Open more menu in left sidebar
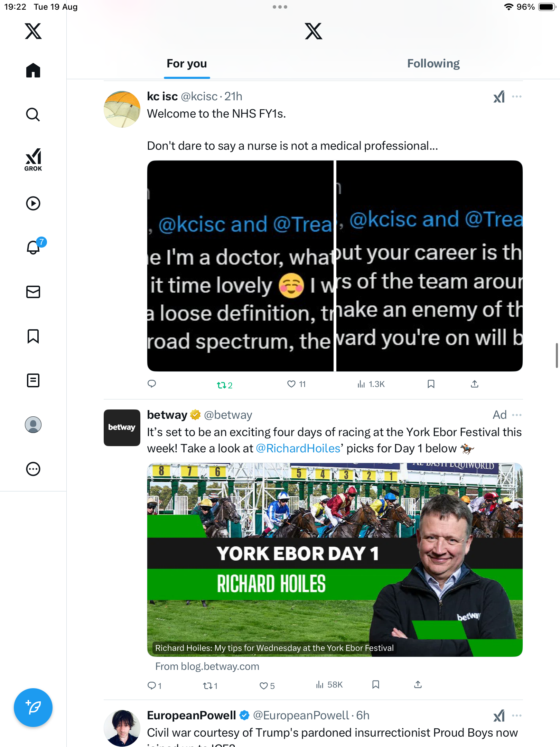Viewport: 560px width, 747px height. 33,469
